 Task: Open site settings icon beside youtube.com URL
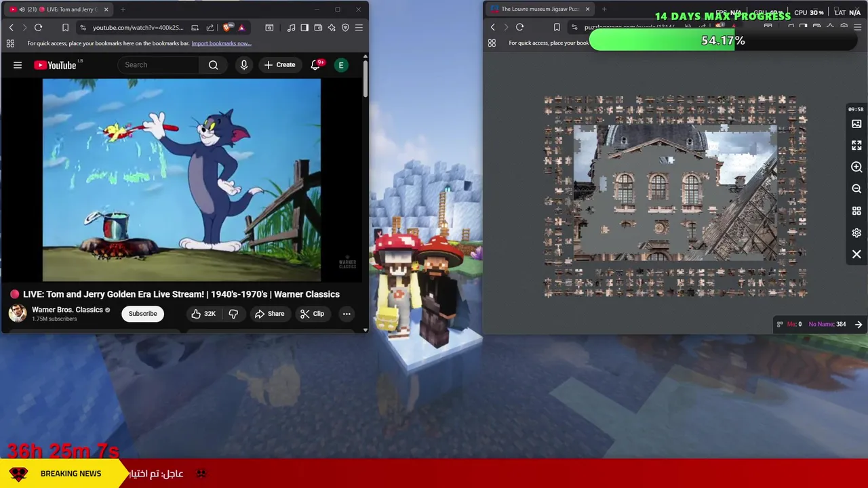[83, 27]
